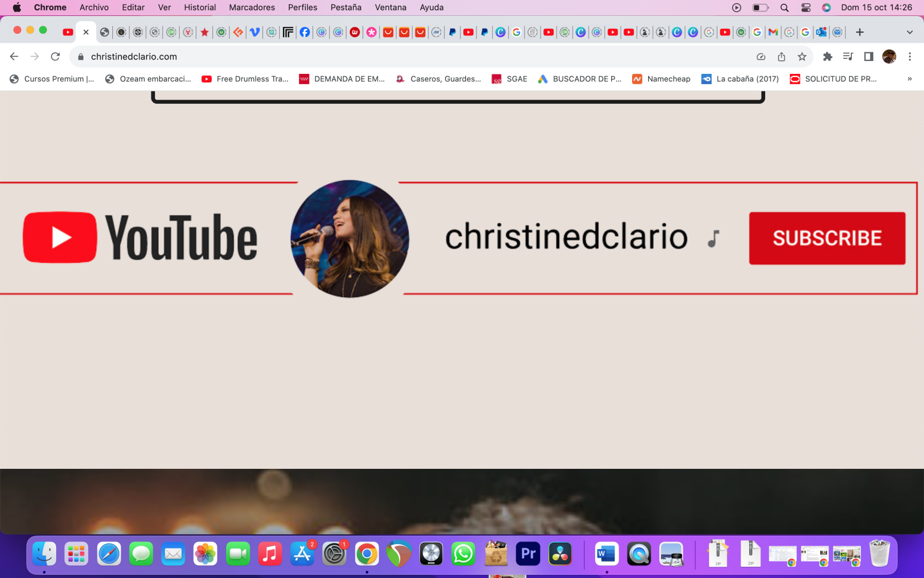Click the Chrome profile avatar
Viewport: 924px width, 578px height.
click(889, 57)
